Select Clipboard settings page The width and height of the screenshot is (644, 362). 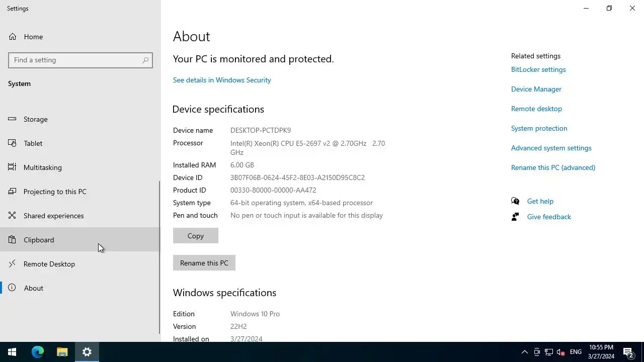pos(79,240)
